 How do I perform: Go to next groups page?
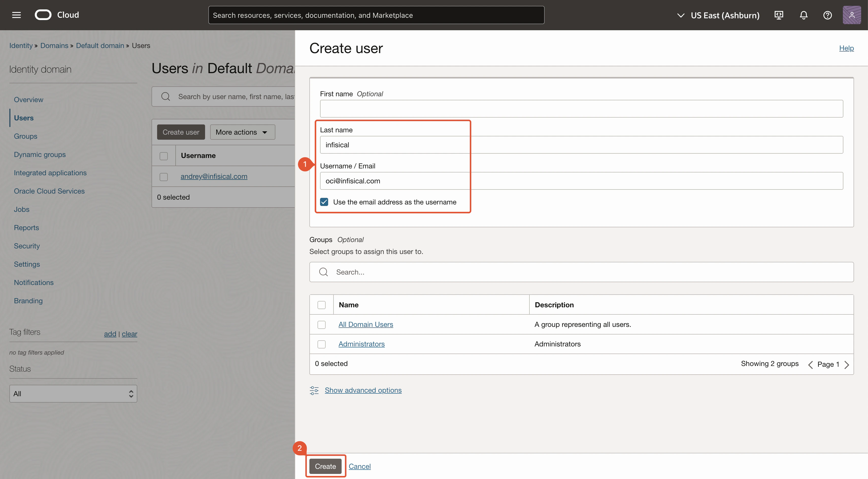click(x=847, y=364)
